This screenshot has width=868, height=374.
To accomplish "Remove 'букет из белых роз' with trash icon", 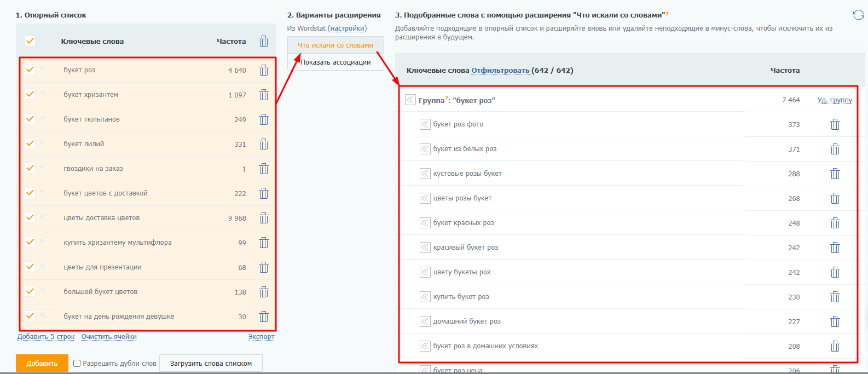I will tap(835, 149).
